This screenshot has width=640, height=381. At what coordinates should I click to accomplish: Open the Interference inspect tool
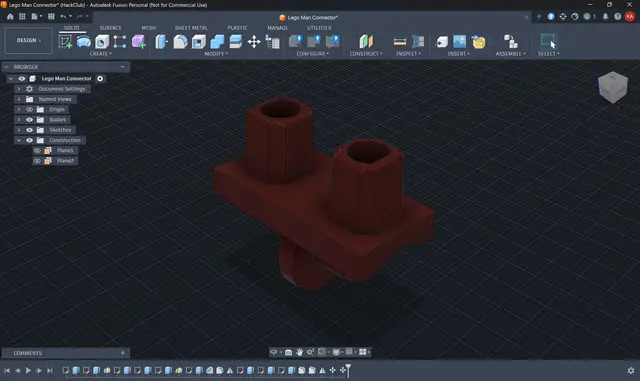click(418, 42)
